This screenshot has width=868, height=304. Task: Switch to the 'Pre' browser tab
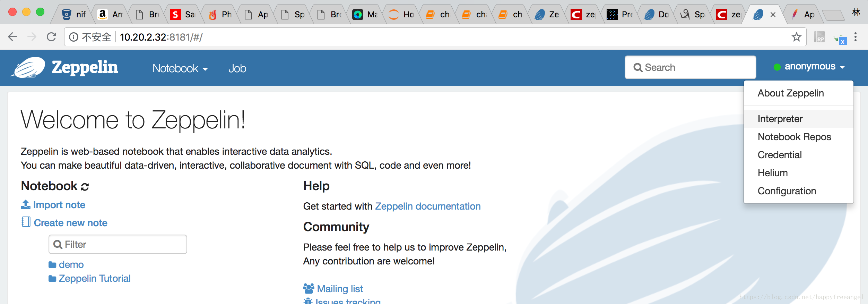coord(620,15)
